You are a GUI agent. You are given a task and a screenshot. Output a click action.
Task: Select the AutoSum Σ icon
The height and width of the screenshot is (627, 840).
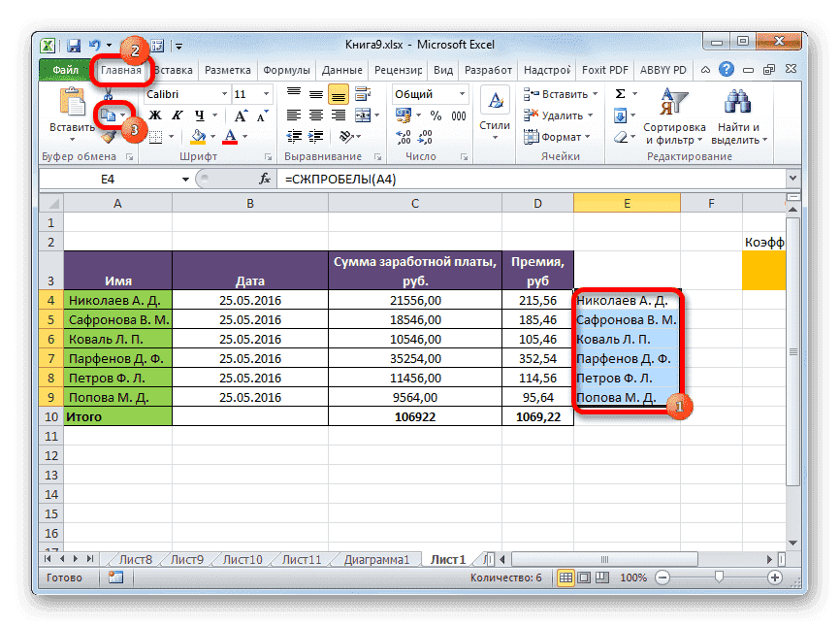point(621,93)
